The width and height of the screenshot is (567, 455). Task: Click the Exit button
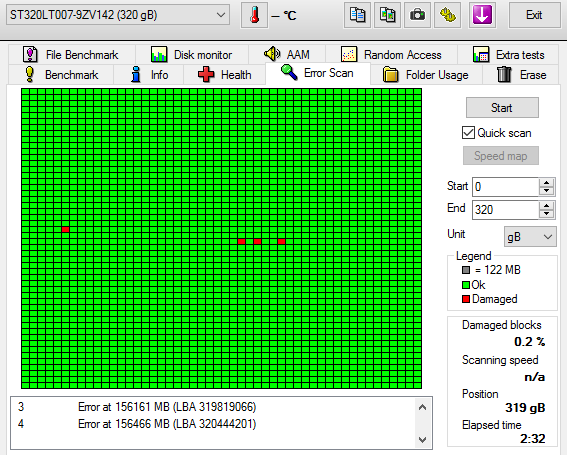(534, 15)
